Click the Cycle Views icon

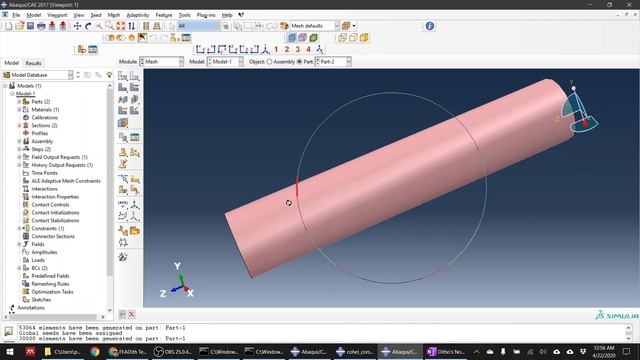(x=131, y=26)
